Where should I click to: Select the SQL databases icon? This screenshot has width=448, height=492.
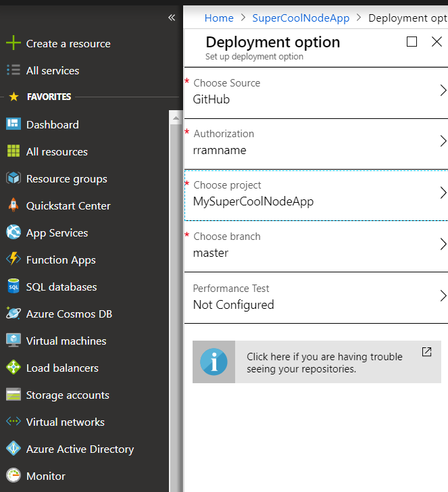pos(14,287)
